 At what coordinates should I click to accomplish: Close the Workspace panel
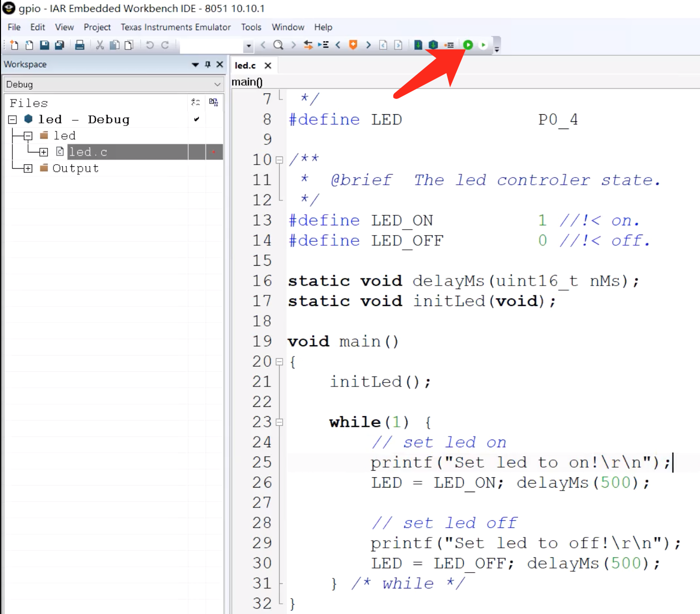coord(220,64)
